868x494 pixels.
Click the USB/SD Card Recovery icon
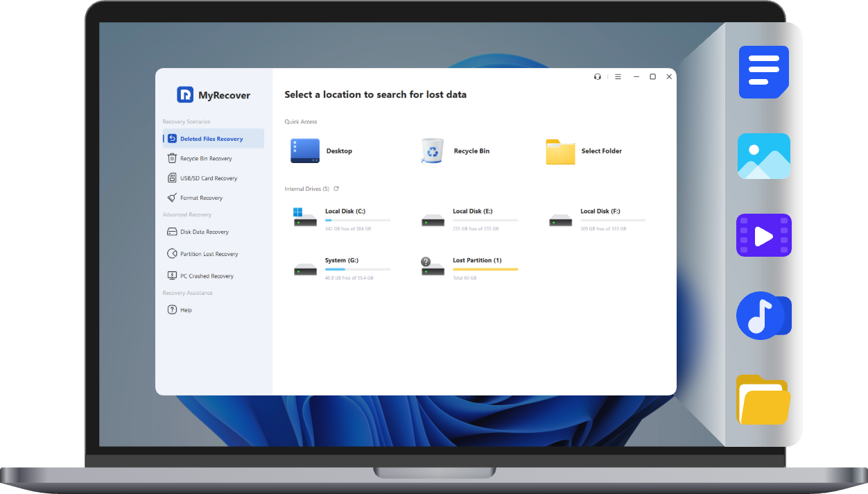pyautogui.click(x=173, y=178)
